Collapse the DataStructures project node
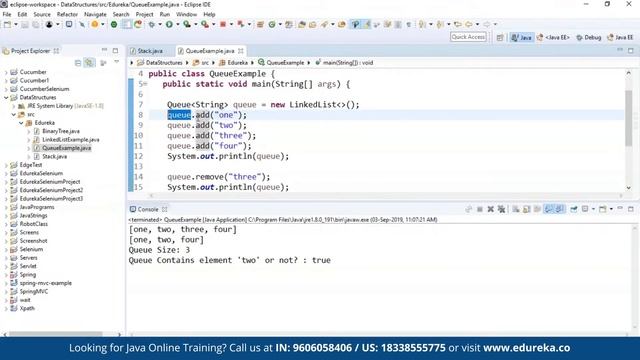This screenshot has width=640, height=360. [x=6, y=98]
